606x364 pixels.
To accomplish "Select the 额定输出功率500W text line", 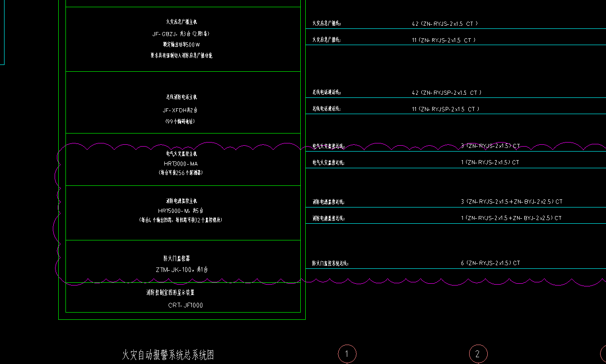I will tap(181, 45).
